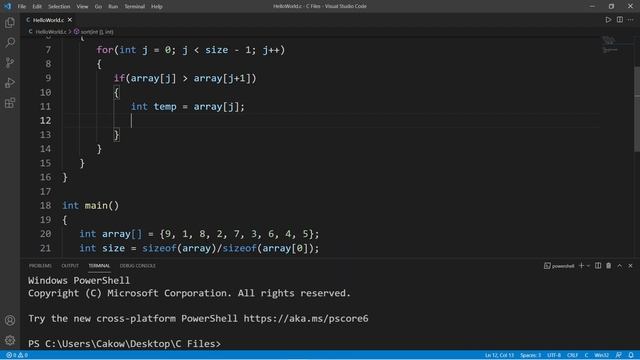Open the Run and Debug view
This screenshot has height=360, width=640.
click(10, 82)
